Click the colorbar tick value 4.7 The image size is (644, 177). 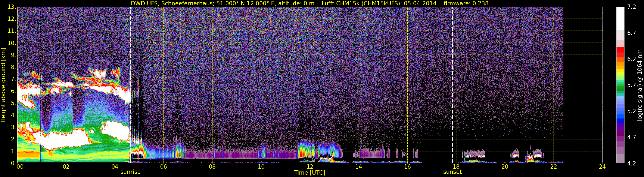632,137
